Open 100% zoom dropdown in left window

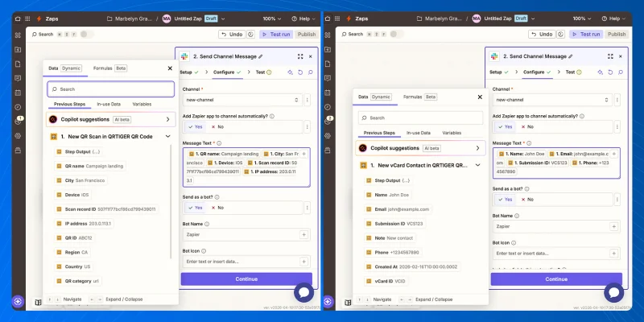coord(272,19)
